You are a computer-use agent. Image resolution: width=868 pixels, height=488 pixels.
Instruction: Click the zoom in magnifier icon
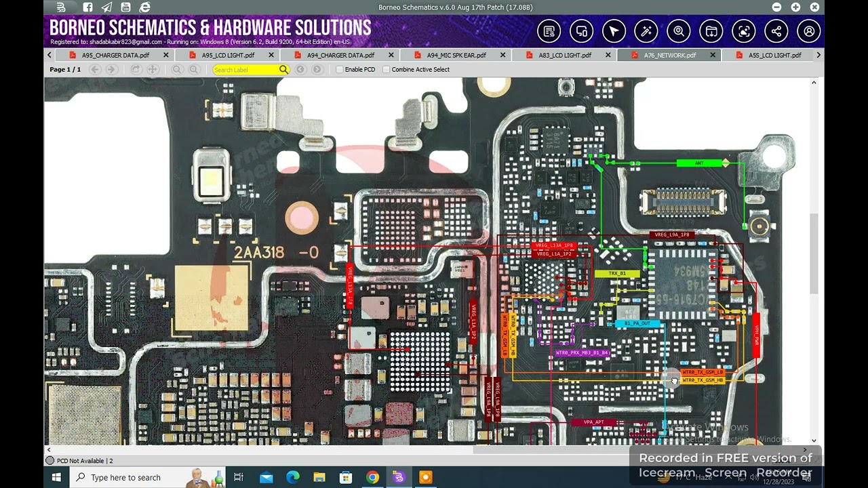point(194,69)
